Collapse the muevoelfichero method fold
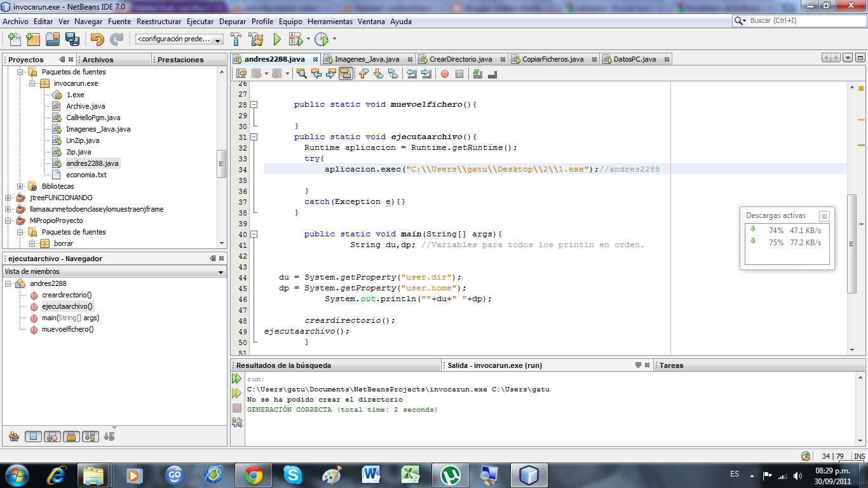Image resolution: width=868 pixels, height=488 pixels. pos(254,104)
